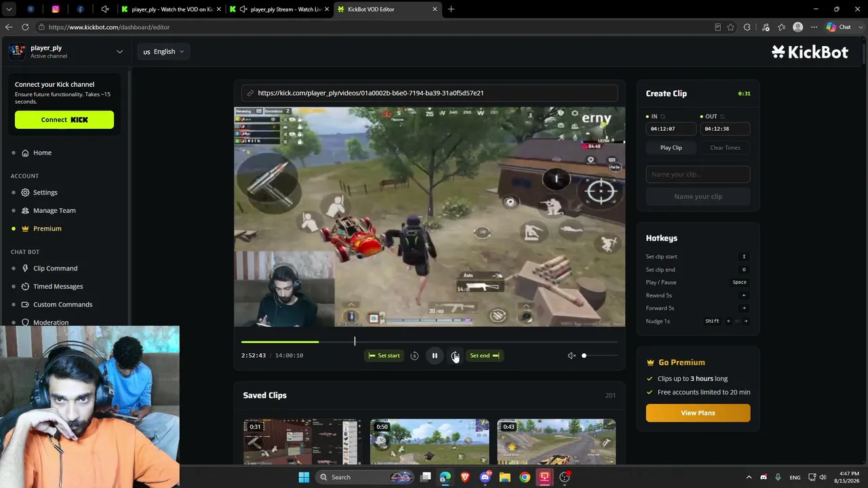868x488 pixels.
Task: Open the Facebook pinned tab
Action: click(80, 9)
